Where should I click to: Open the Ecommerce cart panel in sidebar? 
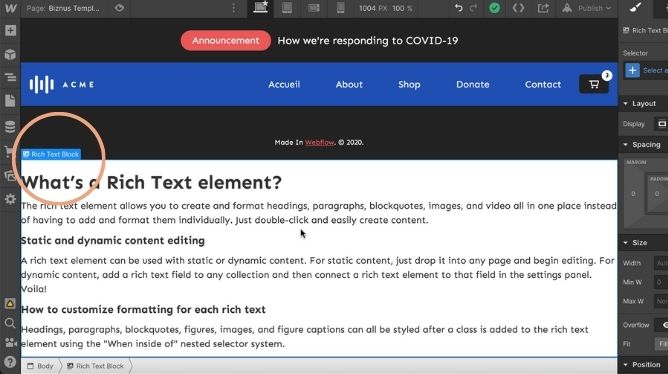coord(9,151)
